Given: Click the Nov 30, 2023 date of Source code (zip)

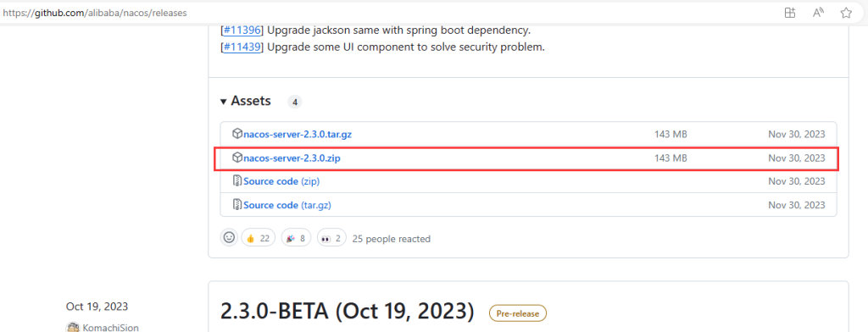Looking at the screenshot, I should pyautogui.click(x=797, y=181).
